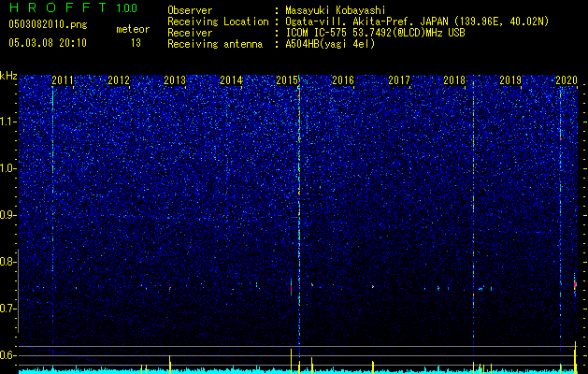Screen dimensions: 588x374
Task: Select the observer name Masayuki Kobayashi
Action: point(335,10)
